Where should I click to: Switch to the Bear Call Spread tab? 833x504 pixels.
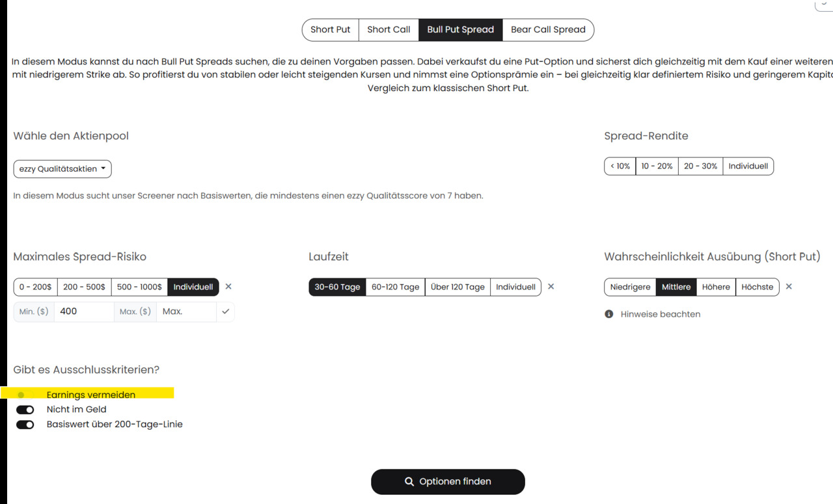coord(548,30)
